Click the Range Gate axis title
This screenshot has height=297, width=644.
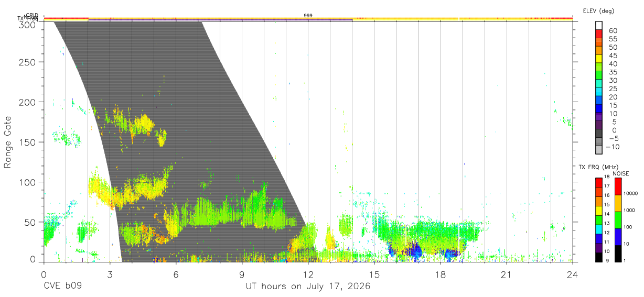[8, 142]
